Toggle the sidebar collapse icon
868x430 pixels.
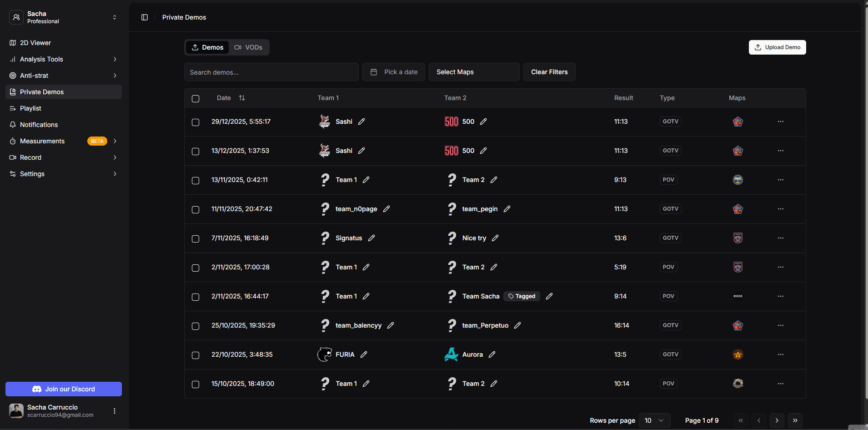click(x=145, y=17)
